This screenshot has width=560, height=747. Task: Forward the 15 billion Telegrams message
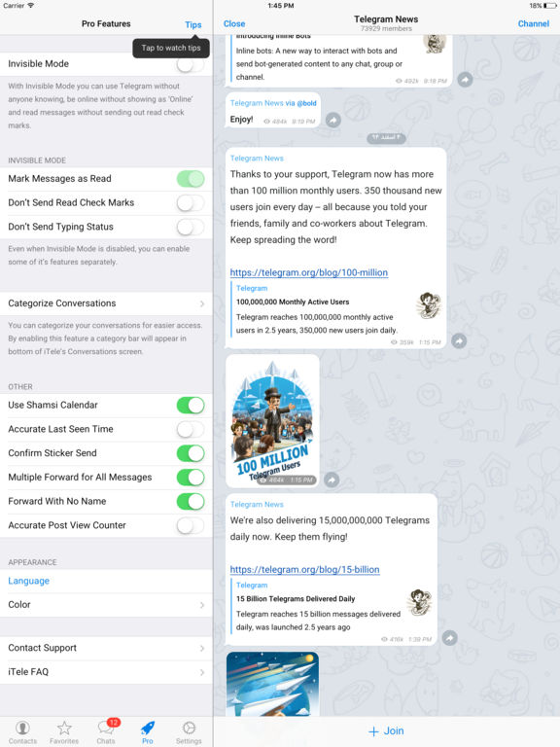[450, 637]
